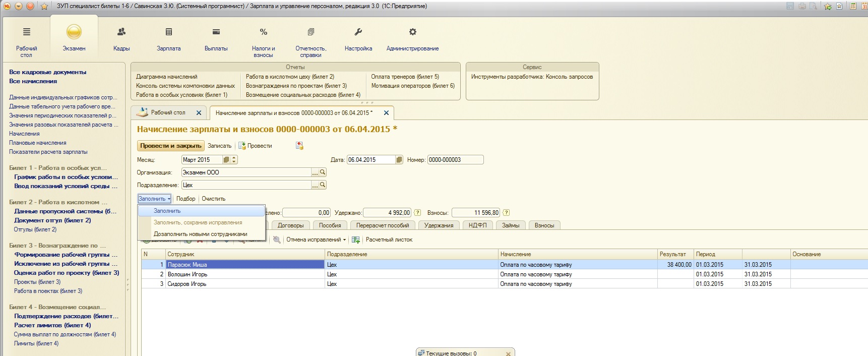Open Консоль системы компоновки данных report
This screenshot has height=356, width=868.
coord(185,86)
